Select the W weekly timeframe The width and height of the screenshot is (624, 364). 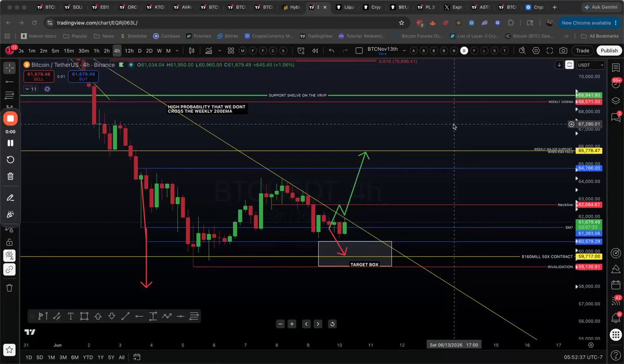pos(160,50)
